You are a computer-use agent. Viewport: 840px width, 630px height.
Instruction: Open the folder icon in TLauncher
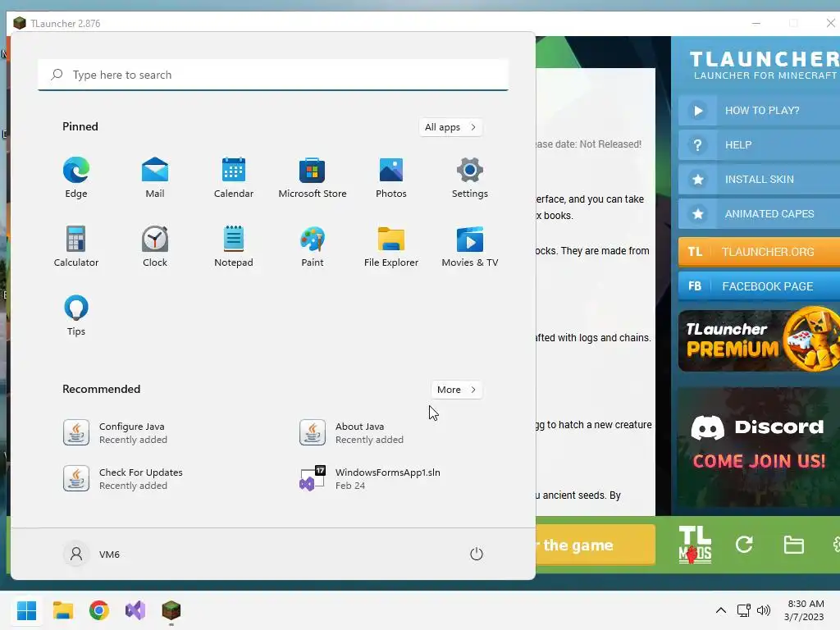tap(793, 545)
